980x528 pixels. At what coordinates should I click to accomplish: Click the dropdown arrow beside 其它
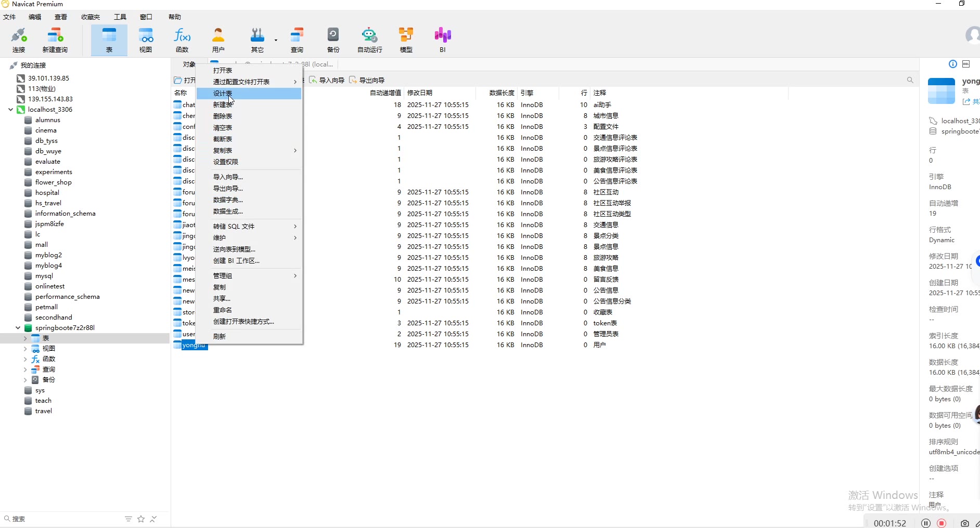(276, 40)
